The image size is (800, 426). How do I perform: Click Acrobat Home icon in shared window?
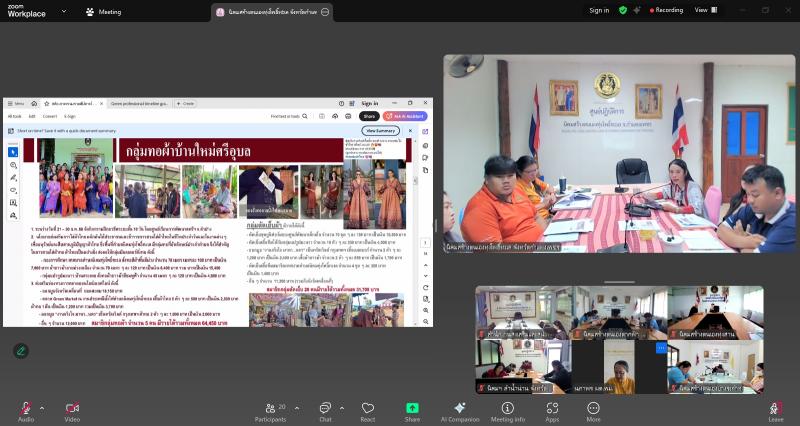pyautogui.click(x=34, y=104)
